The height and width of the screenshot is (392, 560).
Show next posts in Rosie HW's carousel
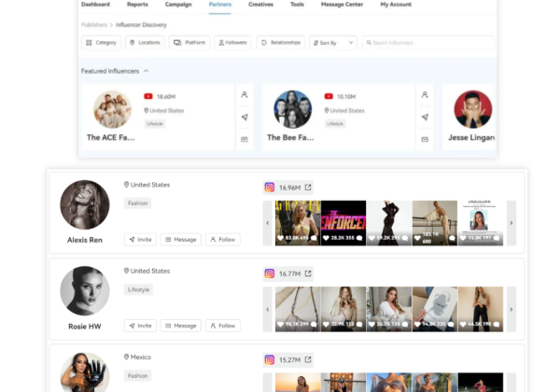coord(511,309)
